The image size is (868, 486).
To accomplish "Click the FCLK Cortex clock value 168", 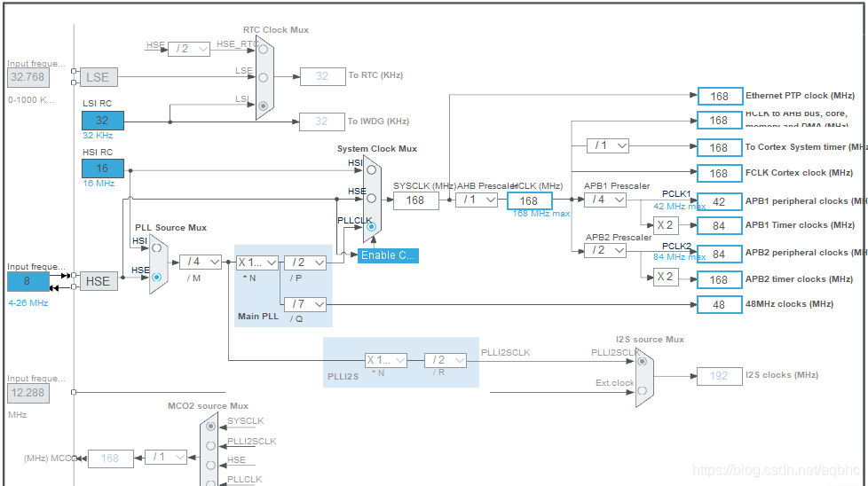I will click(x=720, y=174).
